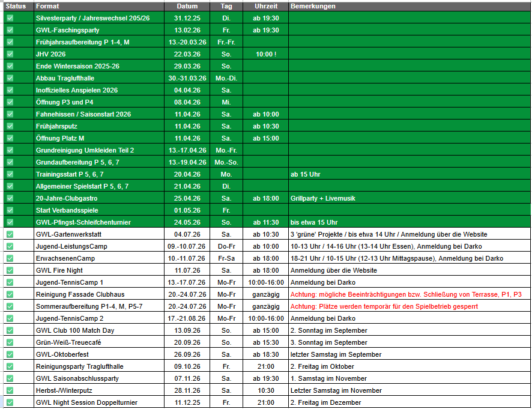Toggle the JHV 2026 status checkbox
Image resolution: width=532 pixels, height=409 pixels.
(x=10, y=54)
